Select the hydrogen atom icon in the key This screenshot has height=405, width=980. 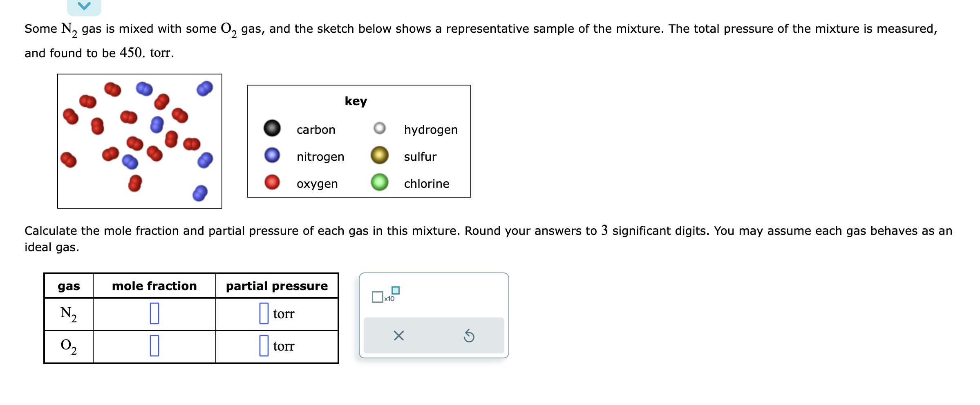(x=380, y=129)
